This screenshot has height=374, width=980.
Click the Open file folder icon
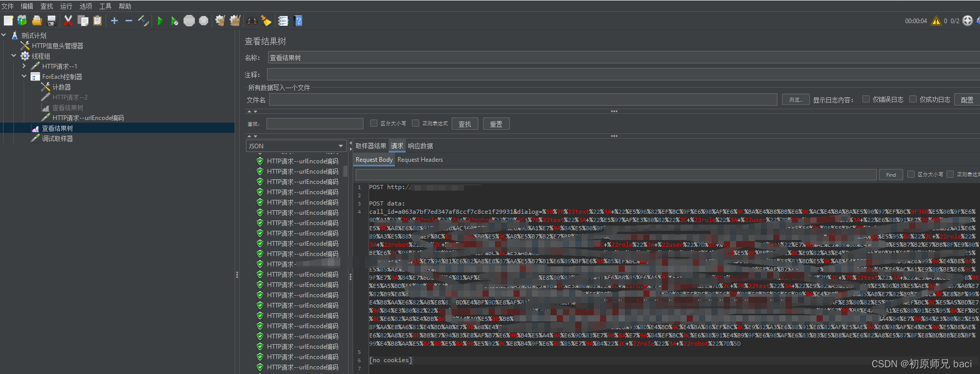37,21
